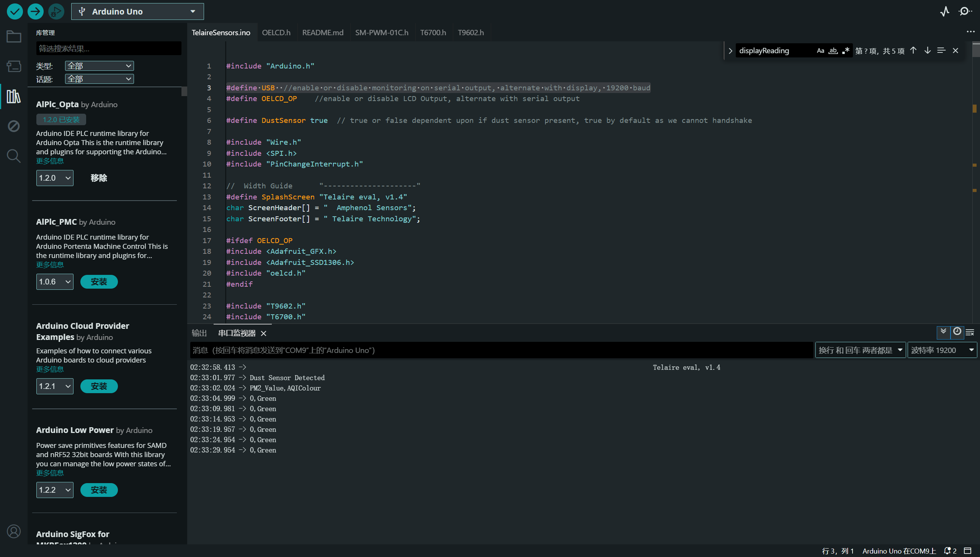
Task: Open AlPlc_PMC version 1.0.6 dropdown
Action: [55, 282]
